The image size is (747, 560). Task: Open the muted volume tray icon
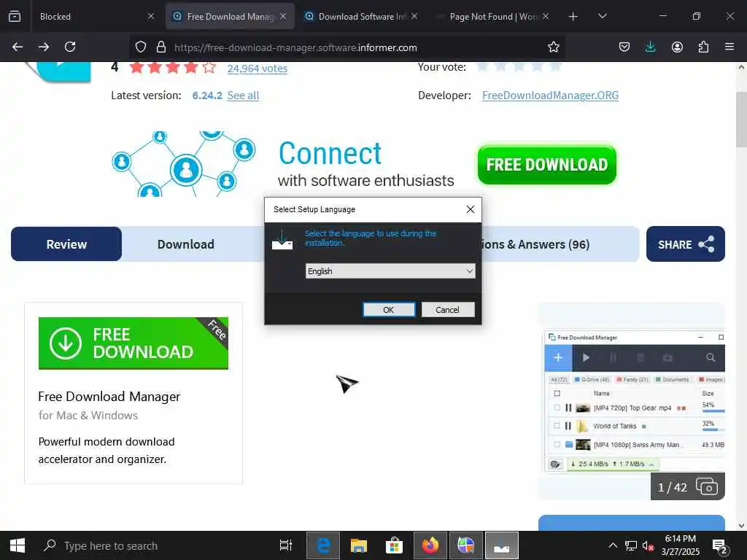(x=648, y=545)
